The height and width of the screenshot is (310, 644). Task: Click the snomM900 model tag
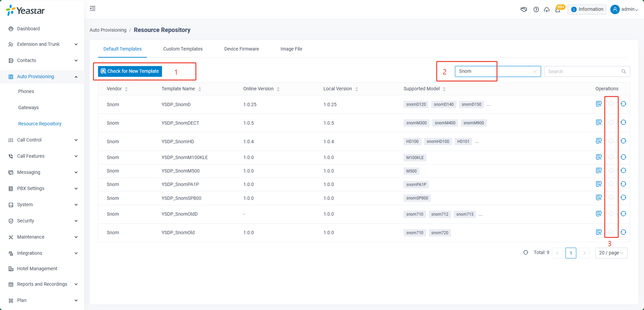[x=474, y=123]
